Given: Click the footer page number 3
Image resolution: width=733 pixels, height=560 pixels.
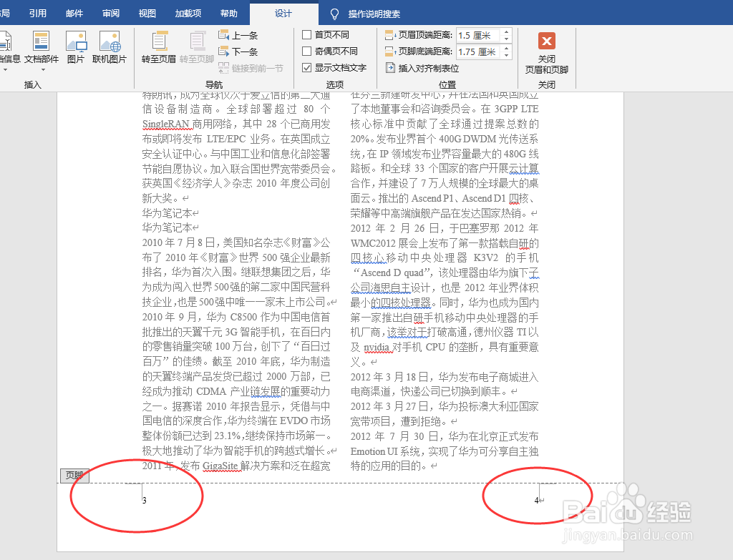Looking at the screenshot, I should pos(145,500).
